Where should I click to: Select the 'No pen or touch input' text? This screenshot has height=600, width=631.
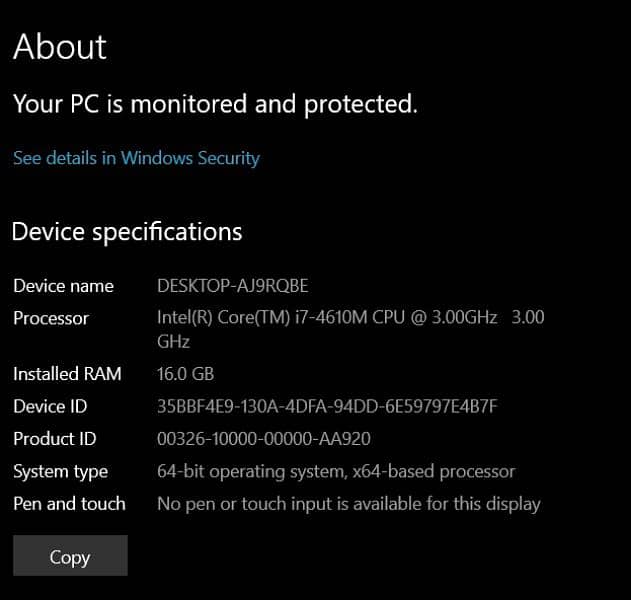pyautogui.click(x=348, y=504)
